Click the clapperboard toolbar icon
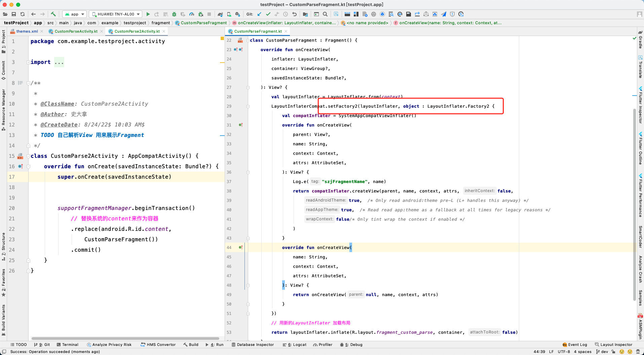The width and height of the screenshot is (644, 355). 347,14
